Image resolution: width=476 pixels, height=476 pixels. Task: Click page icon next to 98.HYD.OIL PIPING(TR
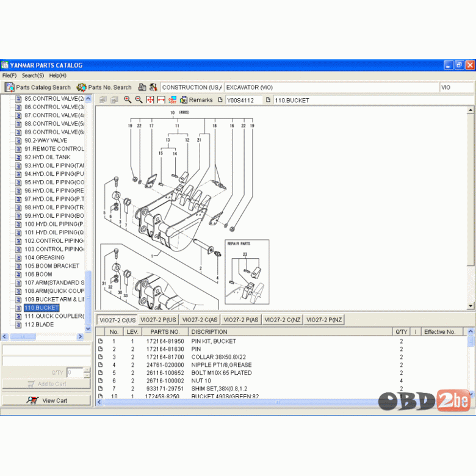pyautogui.click(x=18, y=207)
